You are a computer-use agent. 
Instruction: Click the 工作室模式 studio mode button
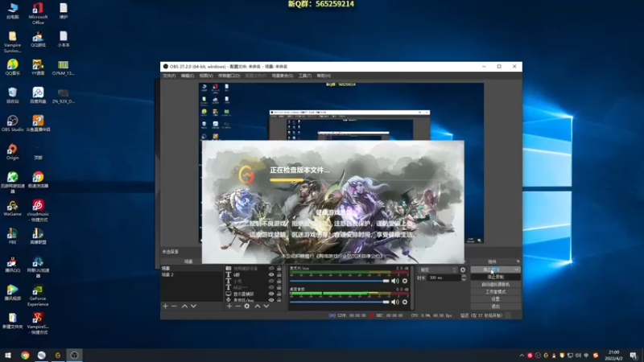495,292
